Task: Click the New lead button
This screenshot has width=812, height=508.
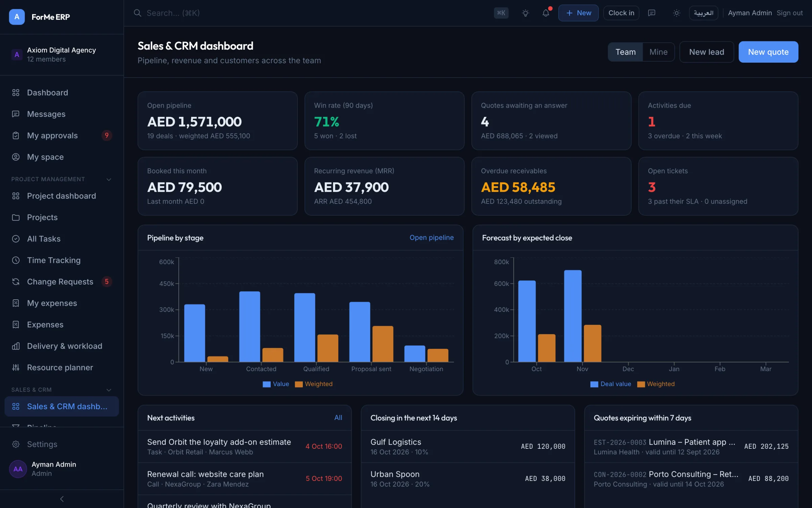Action: click(706, 52)
